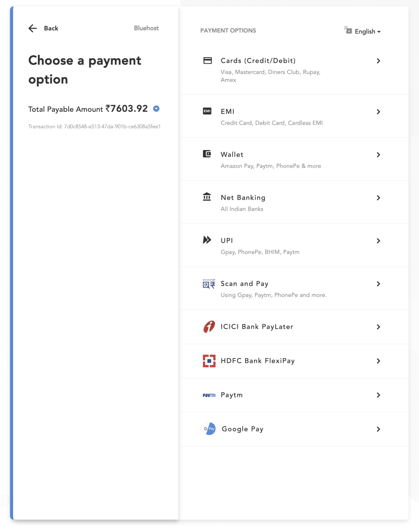
Task: Click the Transaction Id text
Action: [94, 127]
